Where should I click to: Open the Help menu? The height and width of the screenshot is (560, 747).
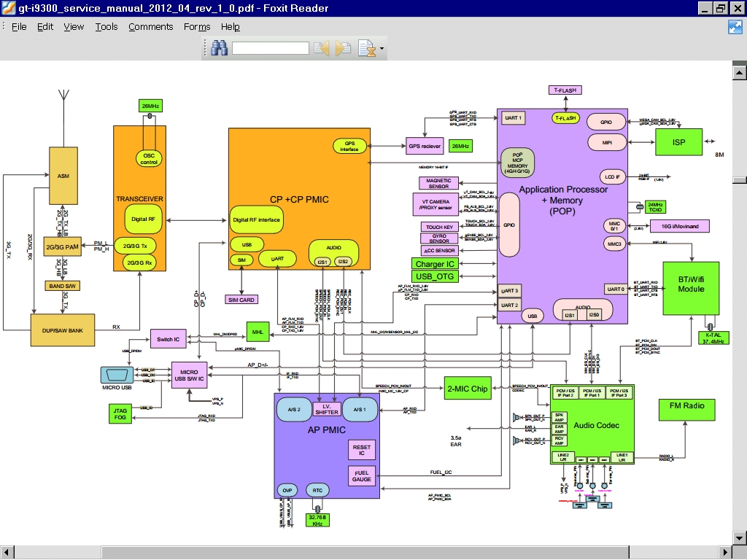(x=230, y=27)
